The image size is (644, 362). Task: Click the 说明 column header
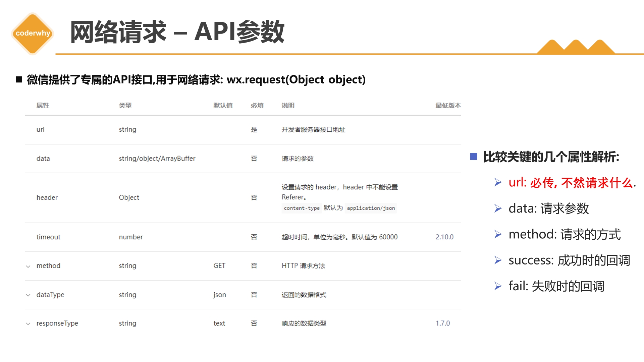tap(288, 106)
